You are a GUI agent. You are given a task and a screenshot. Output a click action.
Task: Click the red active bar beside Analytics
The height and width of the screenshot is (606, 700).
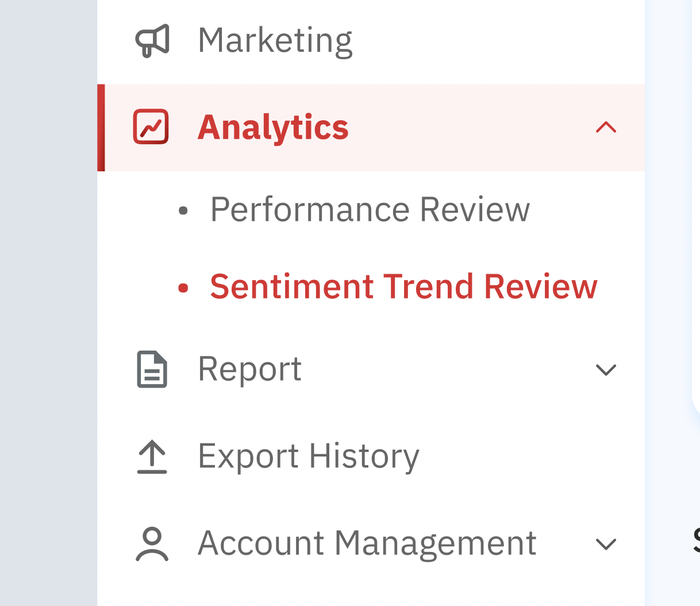tap(101, 128)
